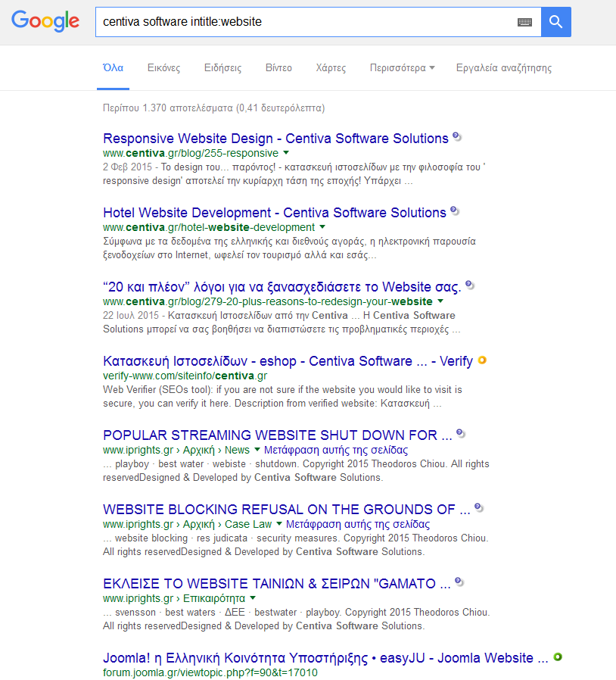Open the Περισσότερα dropdown menu

(x=402, y=68)
